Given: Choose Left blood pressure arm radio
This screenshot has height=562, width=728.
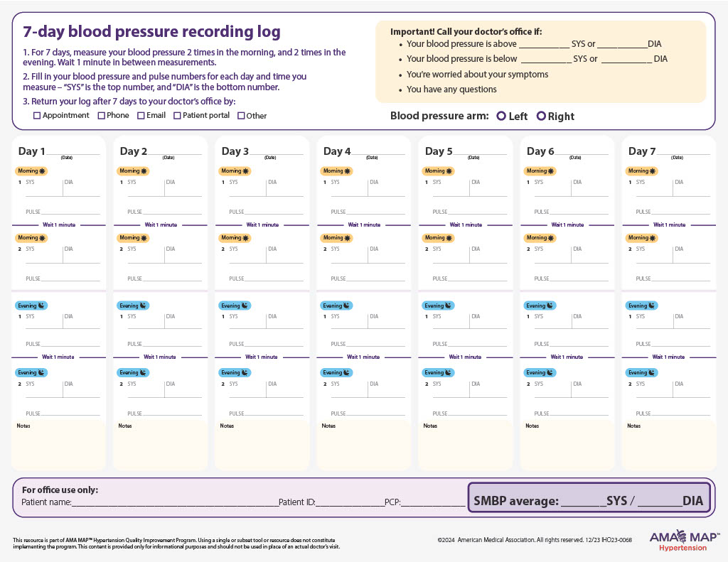Looking at the screenshot, I should click(x=501, y=116).
